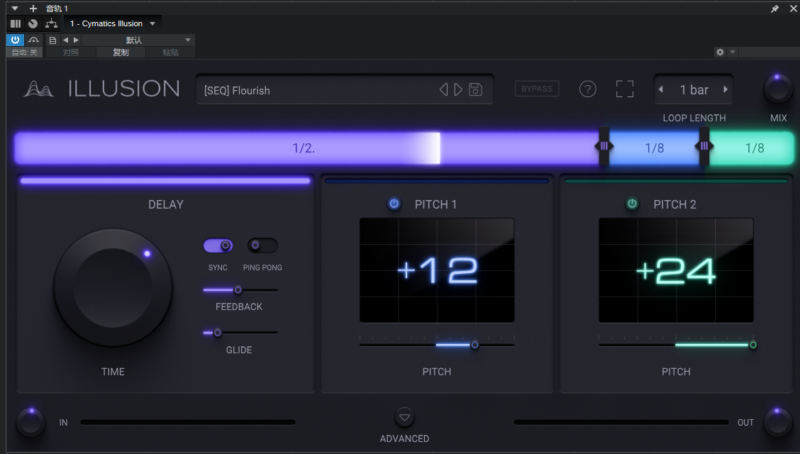Image resolution: width=800 pixels, height=454 pixels.
Task: Click the GLIDE slider handle
Action: [217, 333]
